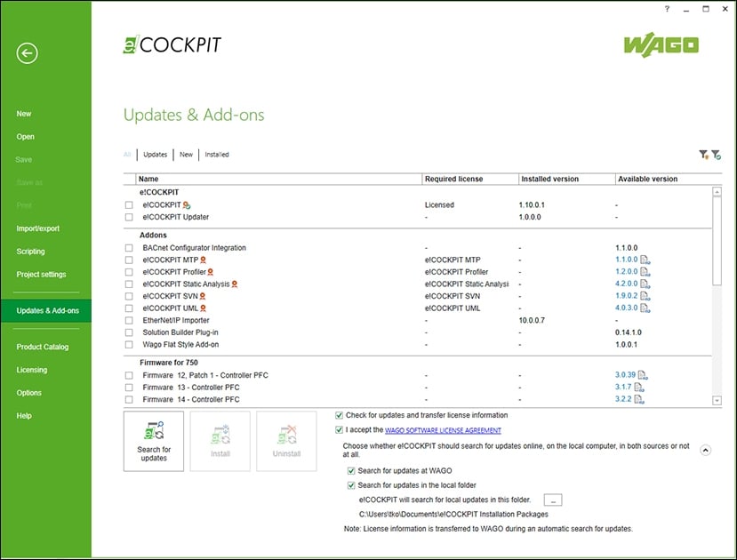Screen dimensions: 737x560
Task: Sort by the Required license column header
Action: (469, 179)
